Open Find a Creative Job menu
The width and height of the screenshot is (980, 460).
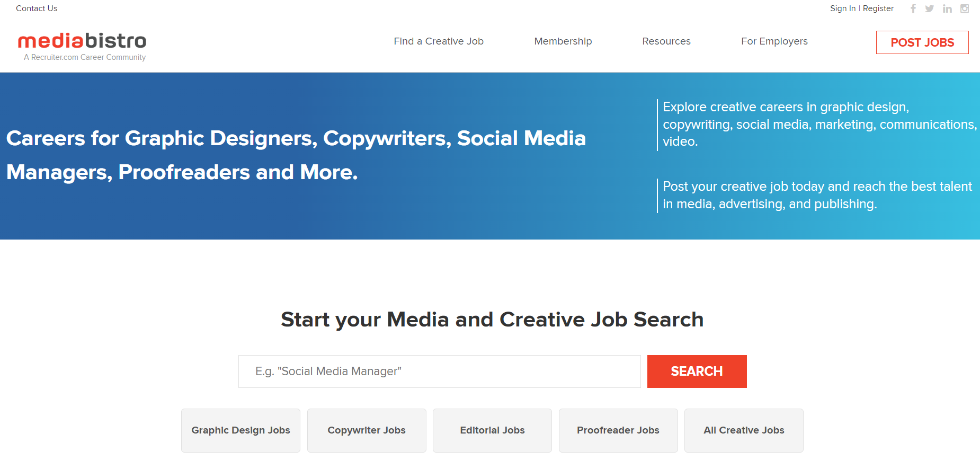pos(439,41)
